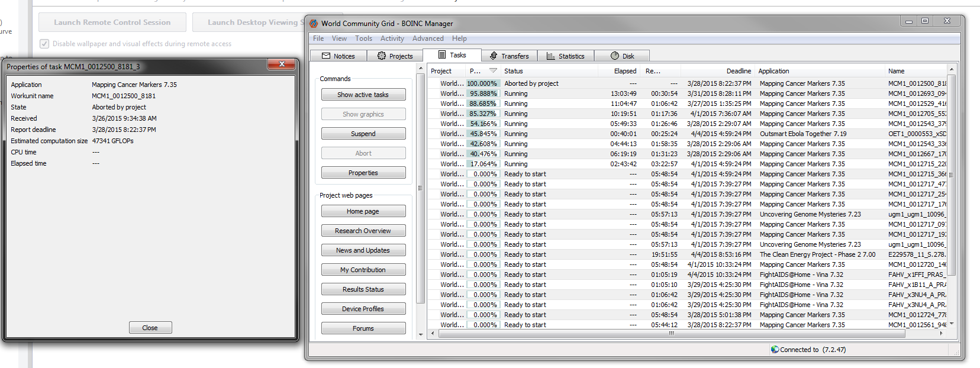Open the View menu

coord(339,38)
